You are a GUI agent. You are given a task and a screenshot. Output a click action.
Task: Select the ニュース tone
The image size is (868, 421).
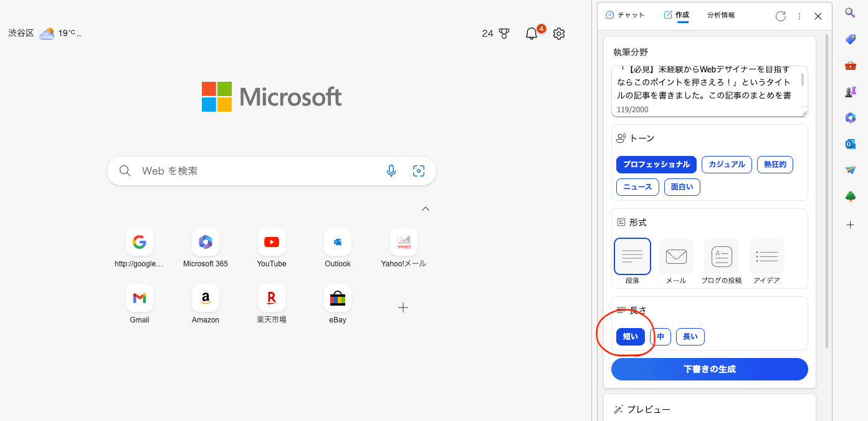pyautogui.click(x=637, y=186)
